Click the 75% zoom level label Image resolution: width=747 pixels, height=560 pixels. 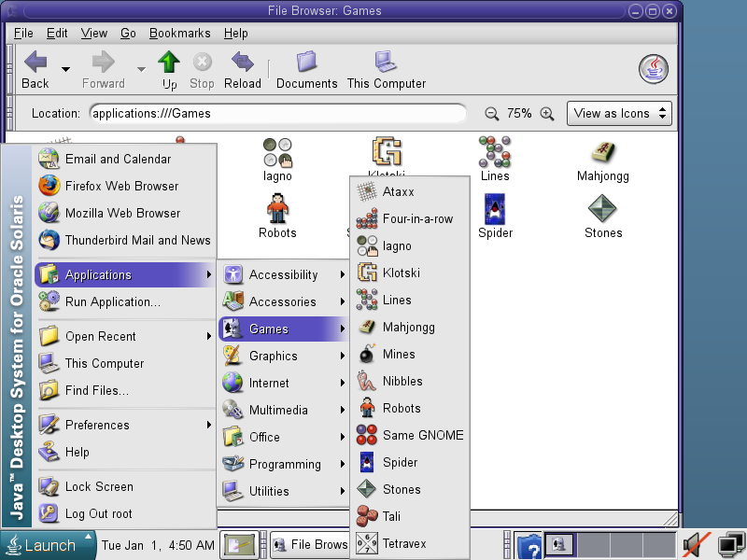tap(519, 113)
